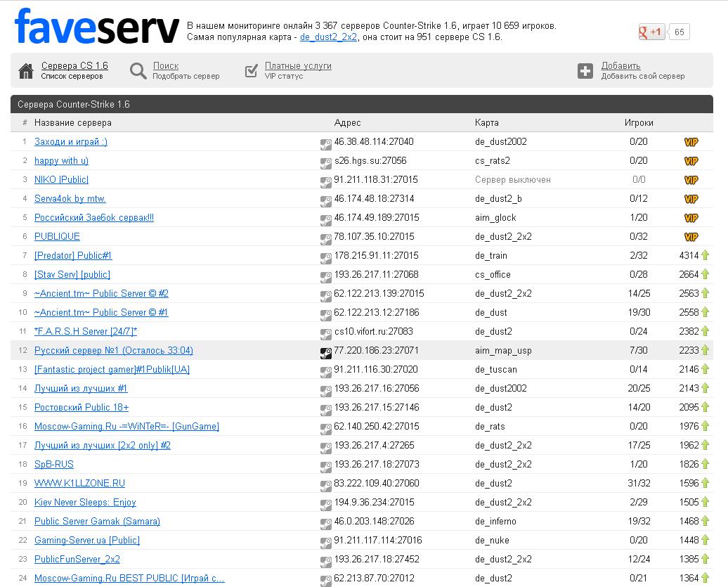The width and height of the screenshot is (728, 587).
Task: Open the Сервера CS 1.6 menu item
Action: tap(74, 66)
